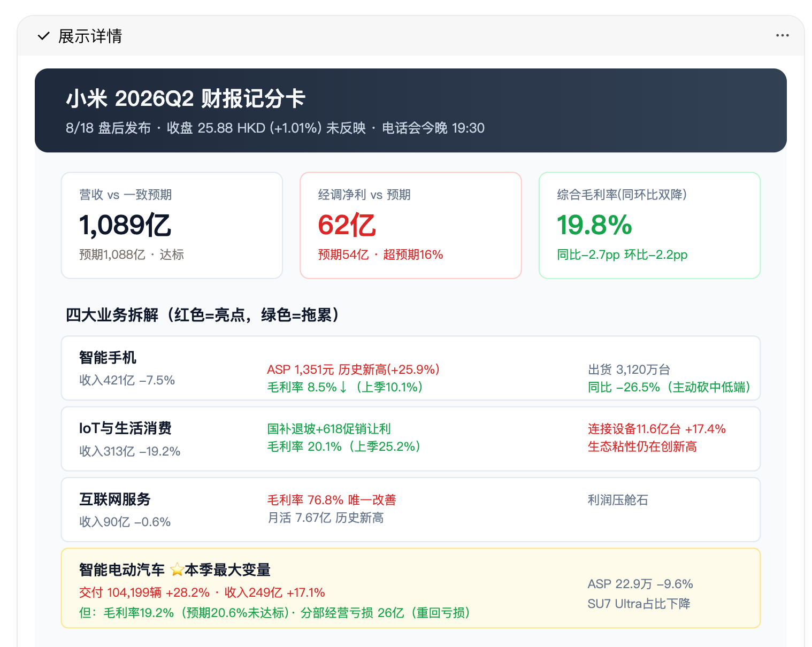This screenshot has width=812, height=647.
Task: Click the 同比−2.7pp 环比−2.2pp note
Action: tap(622, 255)
